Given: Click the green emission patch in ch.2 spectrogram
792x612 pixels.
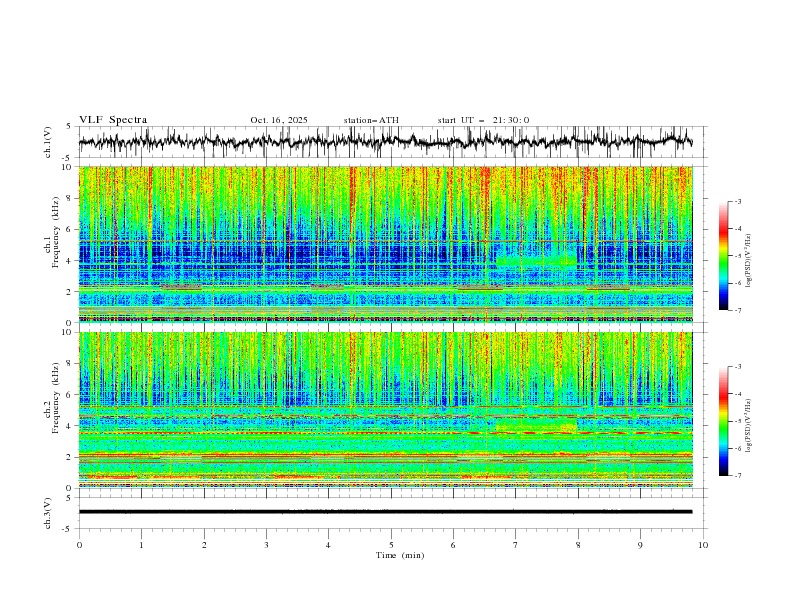Looking at the screenshot, I should [536, 425].
